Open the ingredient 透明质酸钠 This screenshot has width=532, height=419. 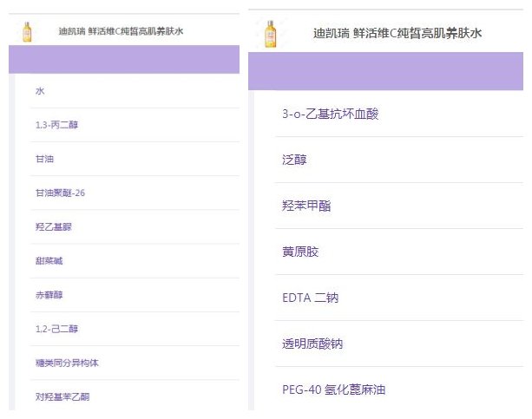click(x=312, y=344)
